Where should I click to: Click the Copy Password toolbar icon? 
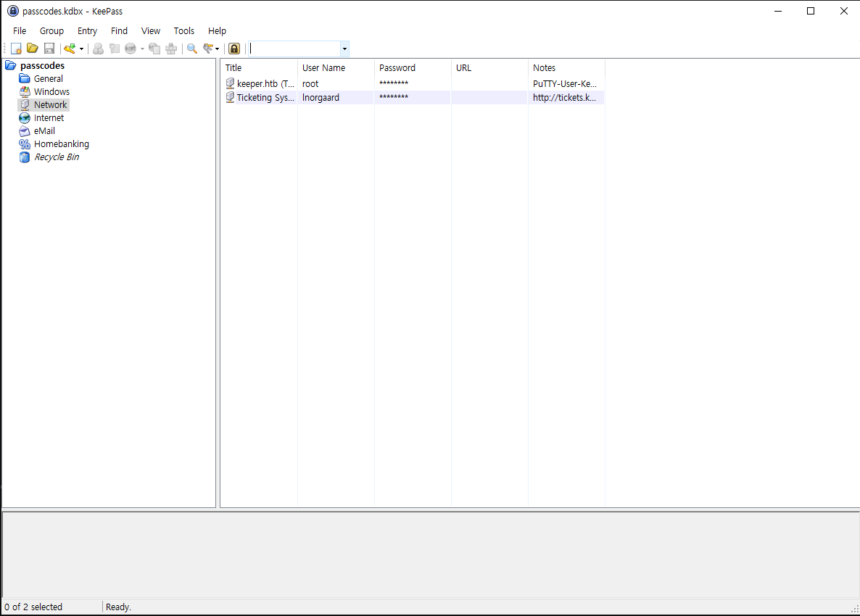[x=114, y=49]
